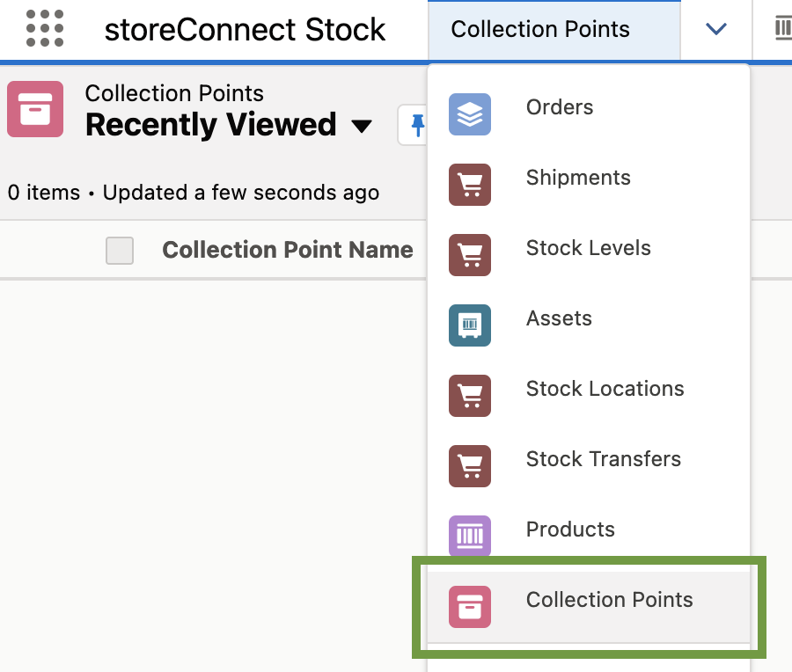Select Collection Points from the navigation menu
Screen dimensions: 792x672
pyautogui.click(x=609, y=599)
